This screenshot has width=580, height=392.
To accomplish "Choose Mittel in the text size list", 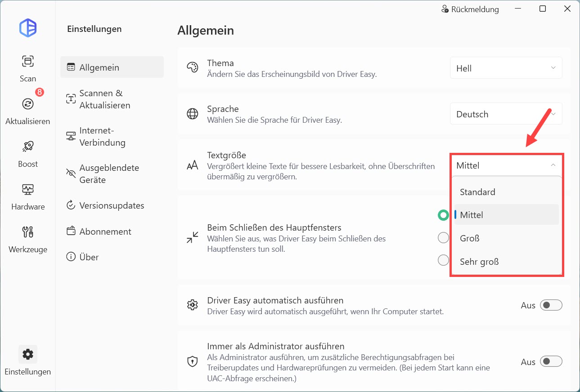I will [x=507, y=215].
